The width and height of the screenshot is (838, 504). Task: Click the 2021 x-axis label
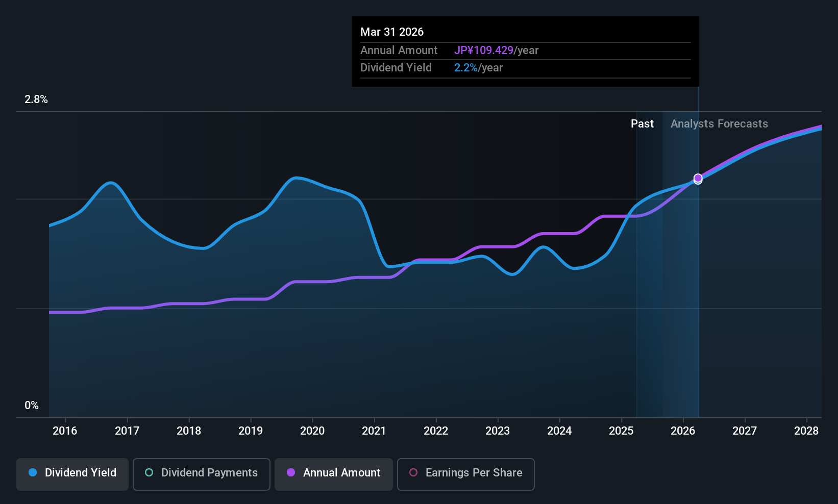click(374, 431)
